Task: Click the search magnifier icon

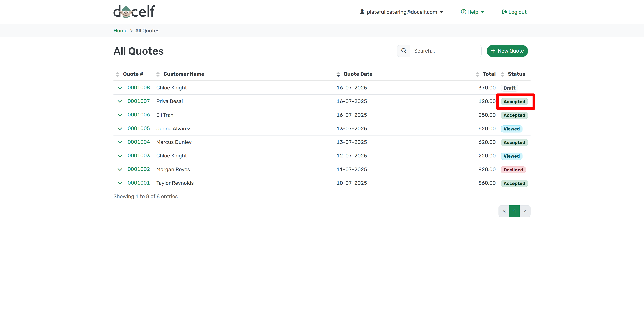Action: pyautogui.click(x=404, y=51)
